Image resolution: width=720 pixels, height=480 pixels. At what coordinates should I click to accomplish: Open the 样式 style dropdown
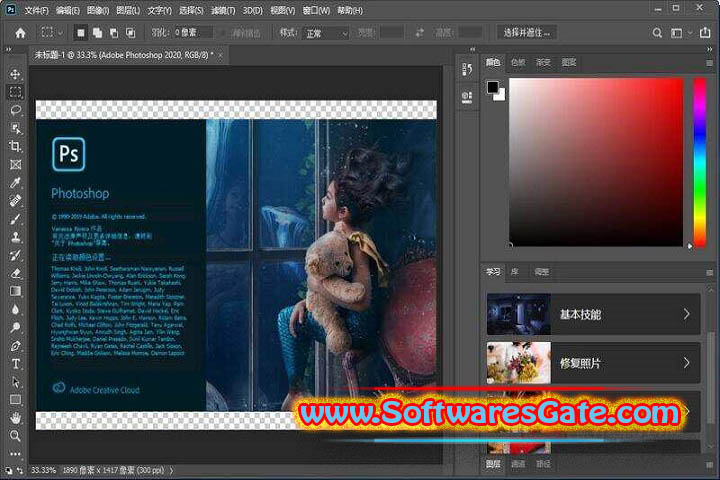point(326,33)
